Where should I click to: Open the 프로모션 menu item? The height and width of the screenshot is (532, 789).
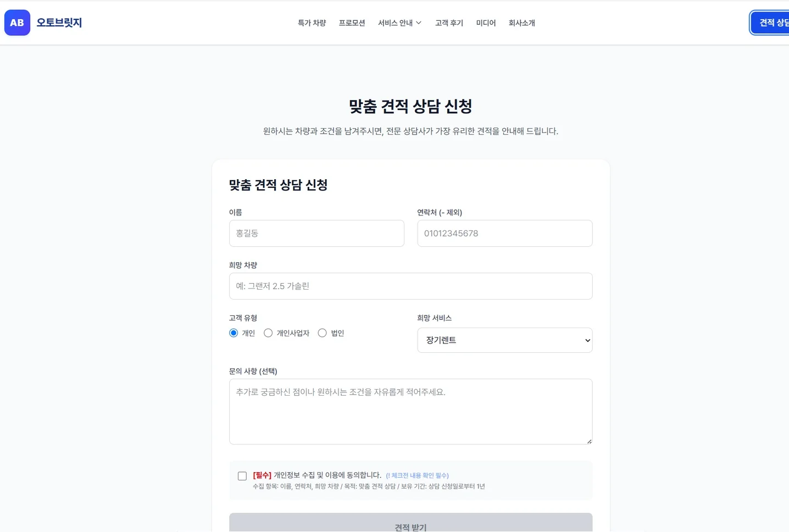click(352, 23)
